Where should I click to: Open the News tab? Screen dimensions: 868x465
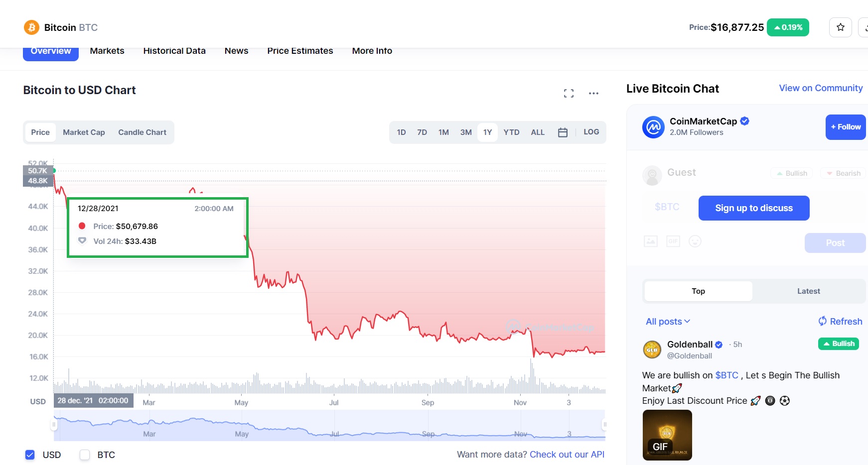236,51
